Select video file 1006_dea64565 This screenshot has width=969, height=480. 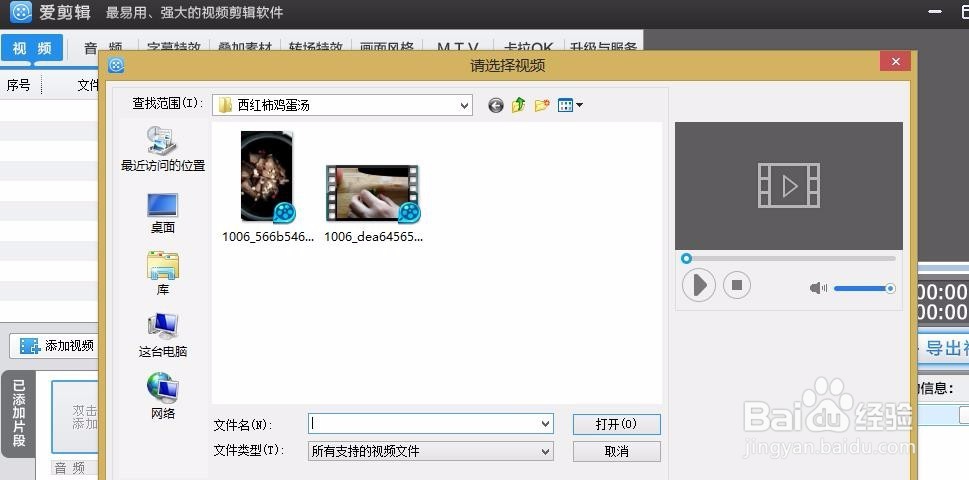click(x=373, y=203)
